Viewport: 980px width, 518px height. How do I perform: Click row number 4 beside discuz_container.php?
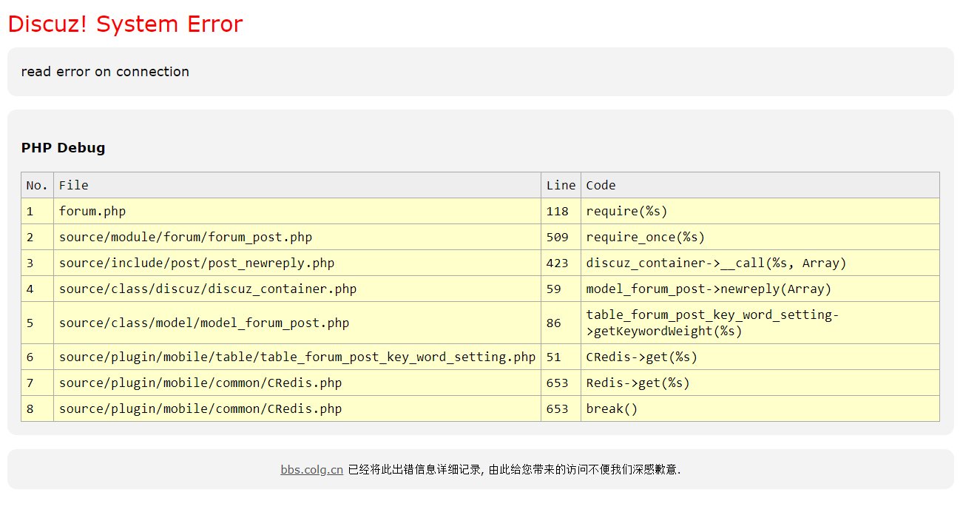click(x=37, y=289)
